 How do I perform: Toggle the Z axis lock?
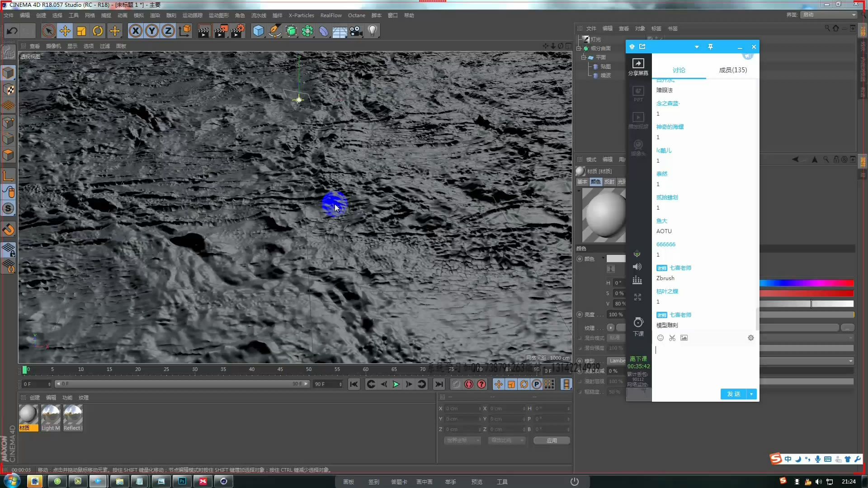coord(168,31)
